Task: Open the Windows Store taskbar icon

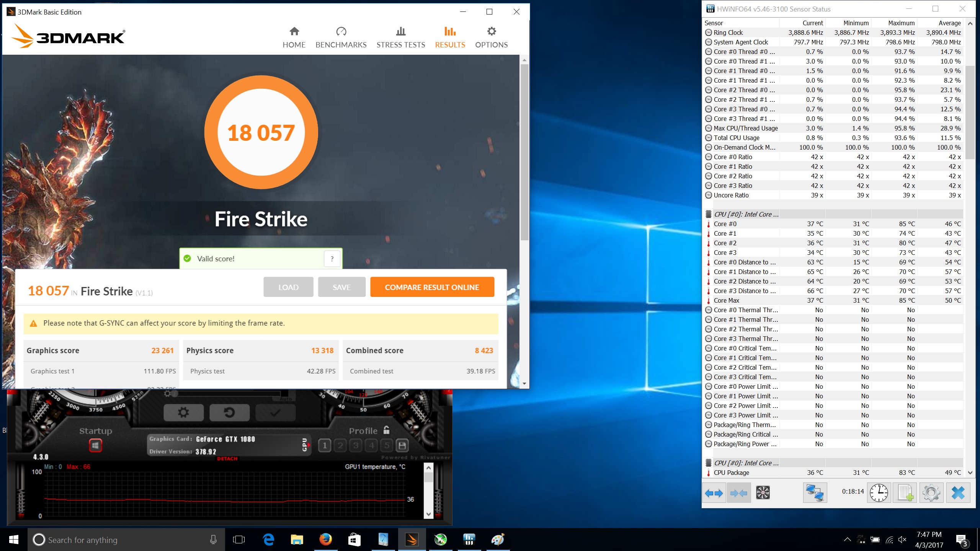Action: point(354,540)
